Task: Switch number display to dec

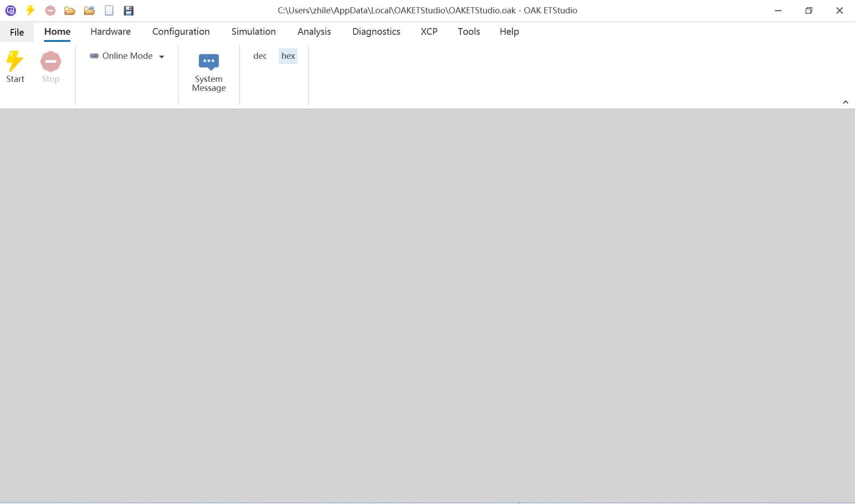Action: tap(260, 56)
